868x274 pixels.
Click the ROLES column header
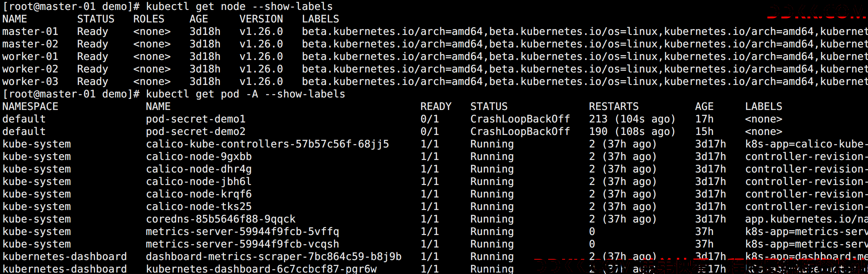tap(149, 19)
